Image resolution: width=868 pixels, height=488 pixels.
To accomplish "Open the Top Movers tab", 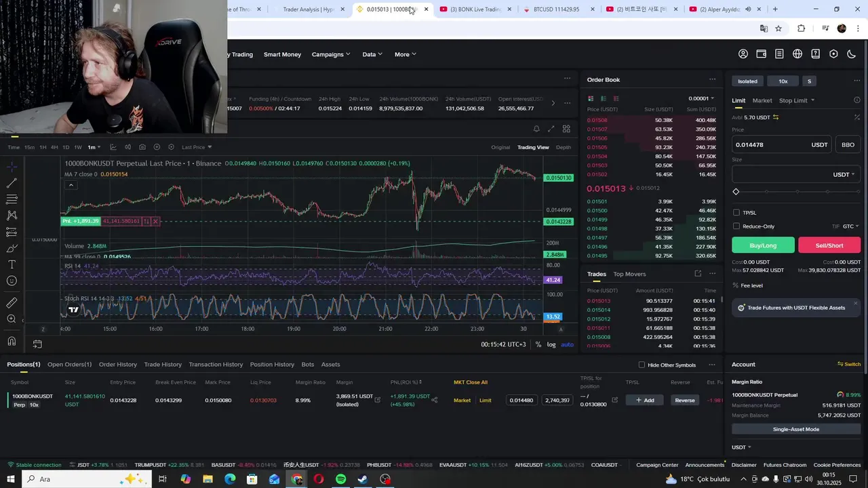I will 629,274.
